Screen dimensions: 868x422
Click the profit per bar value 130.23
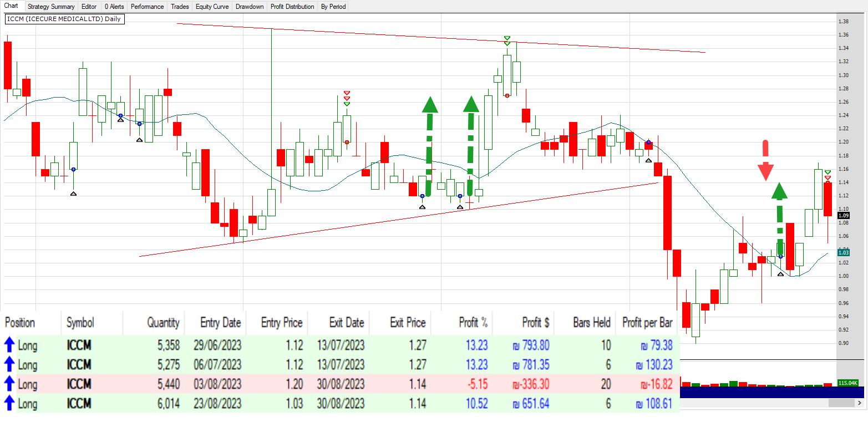click(654, 365)
